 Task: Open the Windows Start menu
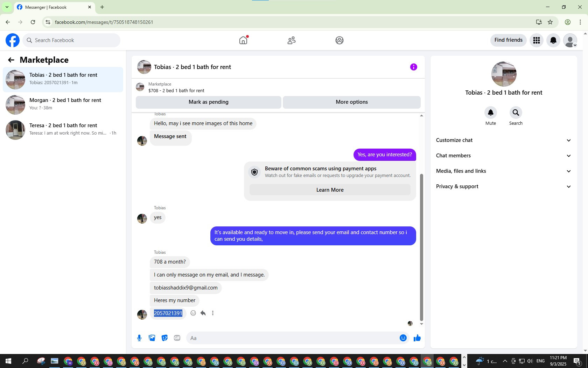[8, 361]
